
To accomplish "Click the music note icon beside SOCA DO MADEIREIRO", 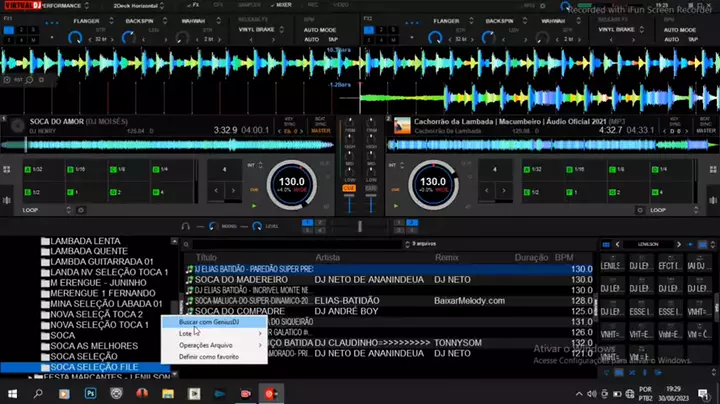I will tap(190, 281).
